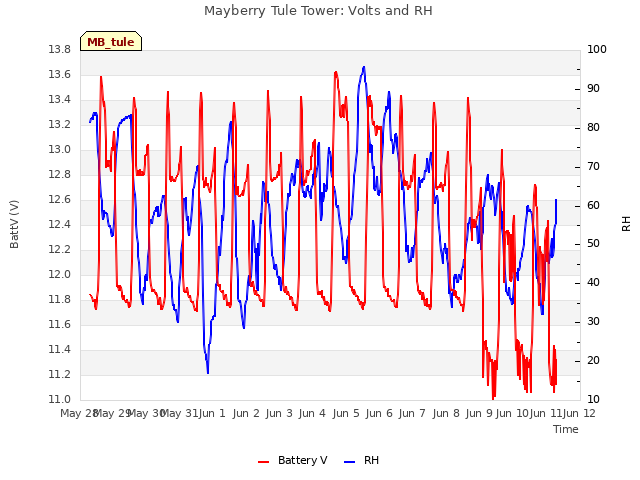Click the 13.6 left axis tick label
The image size is (640, 480).
point(60,74)
